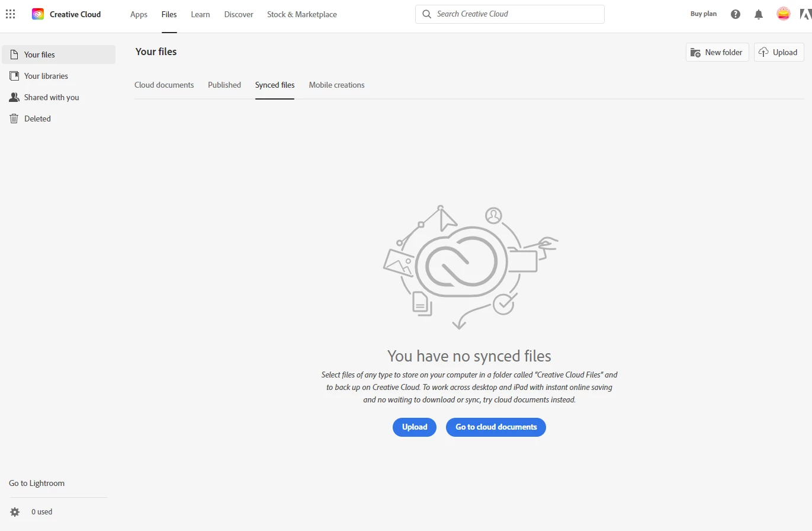This screenshot has height=531, width=812.
Task: Click the Shared with you person icon
Action: click(14, 97)
